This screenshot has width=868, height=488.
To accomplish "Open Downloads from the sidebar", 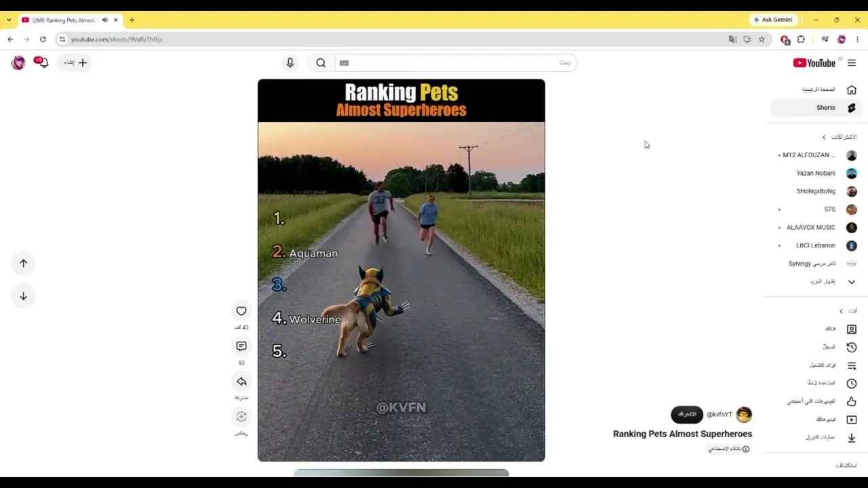I will coord(852,438).
